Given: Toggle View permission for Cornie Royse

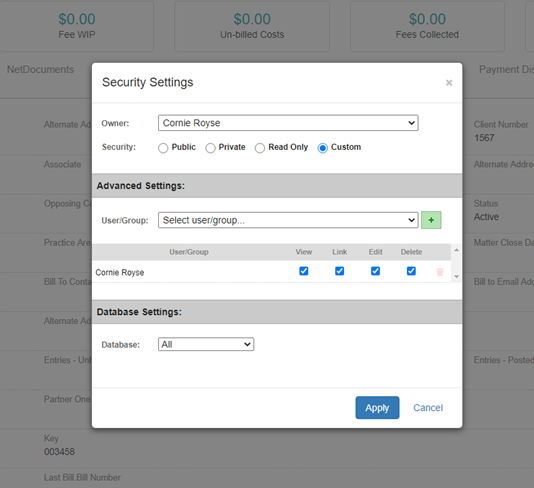Looking at the screenshot, I should pyautogui.click(x=304, y=271).
